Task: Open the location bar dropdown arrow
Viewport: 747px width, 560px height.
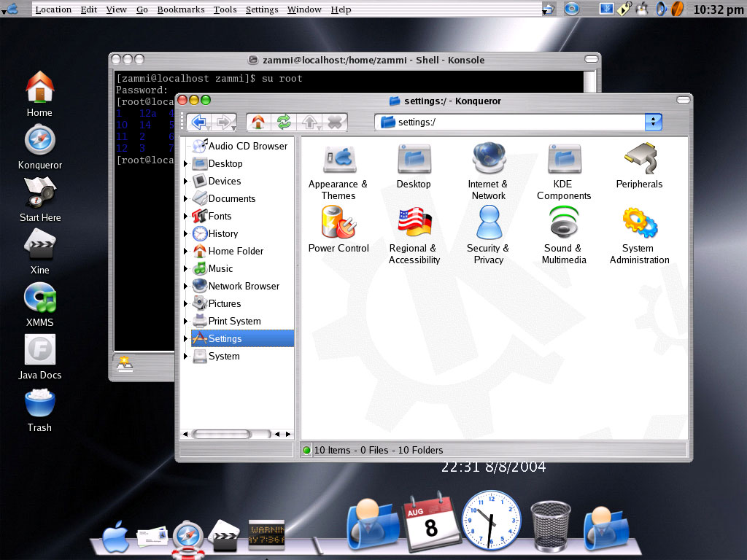Action: pos(653,122)
